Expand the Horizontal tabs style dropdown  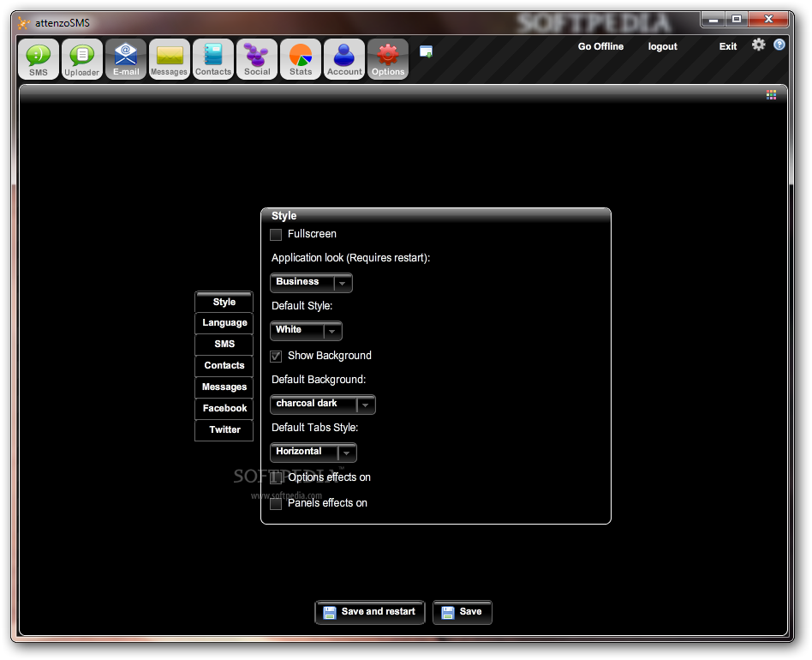tap(313, 453)
